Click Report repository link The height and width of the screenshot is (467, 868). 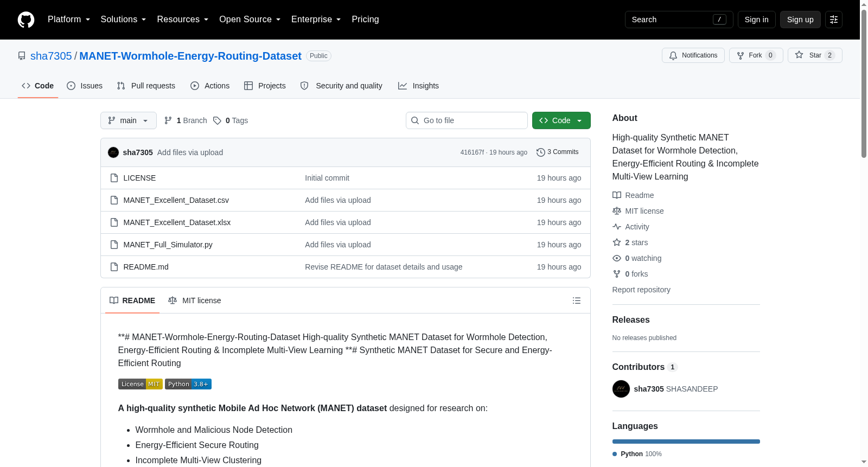641,290
